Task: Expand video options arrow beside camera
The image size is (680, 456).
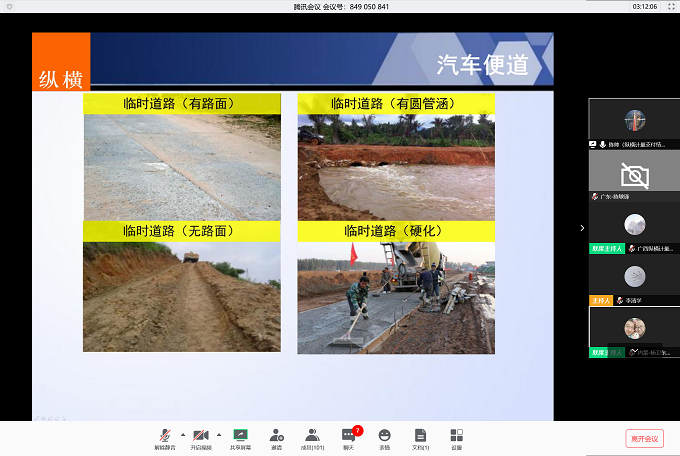Action: (219, 434)
